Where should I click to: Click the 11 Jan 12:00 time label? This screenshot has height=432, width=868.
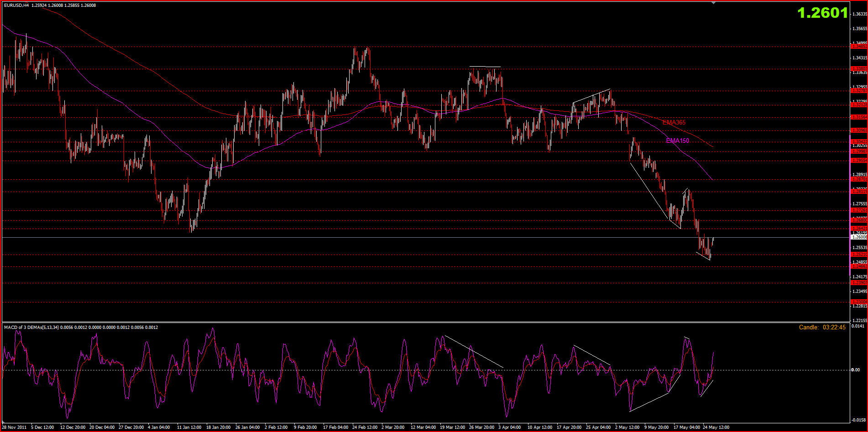click(189, 427)
